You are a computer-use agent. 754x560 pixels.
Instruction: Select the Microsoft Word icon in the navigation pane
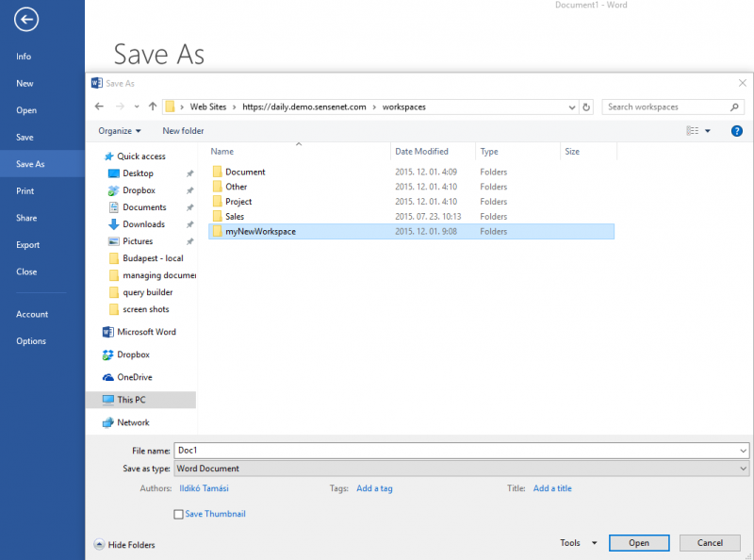tap(107, 332)
